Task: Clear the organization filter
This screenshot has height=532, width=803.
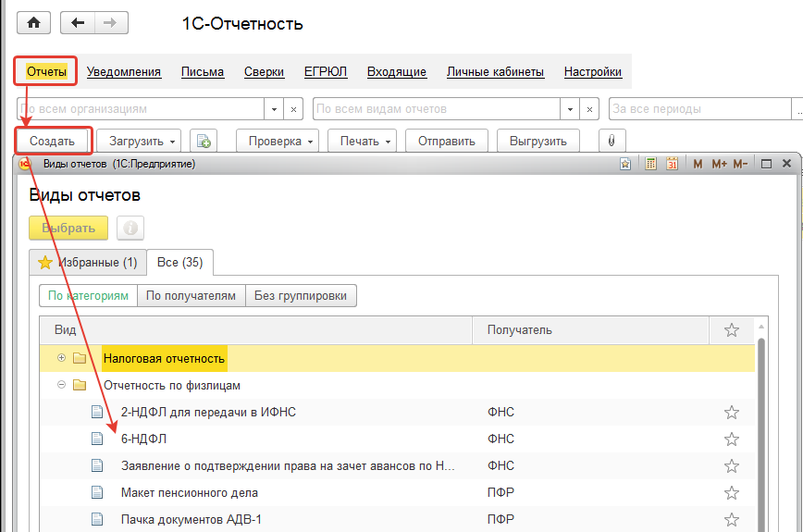Action: click(293, 109)
